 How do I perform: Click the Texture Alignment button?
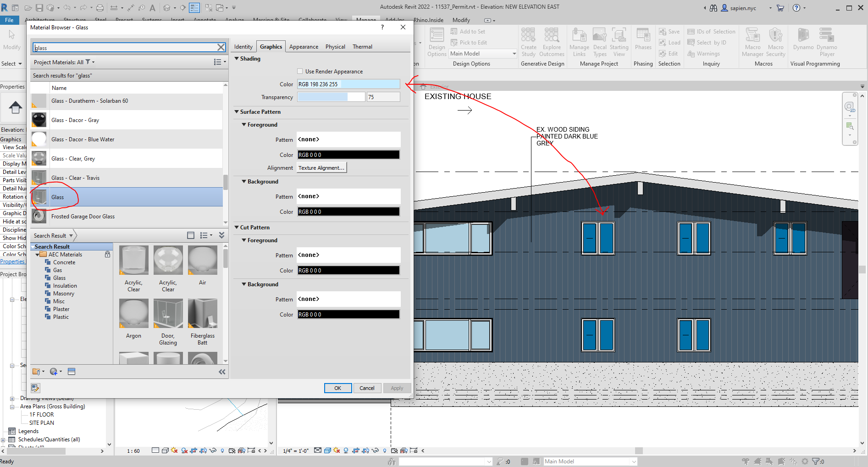pos(321,168)
